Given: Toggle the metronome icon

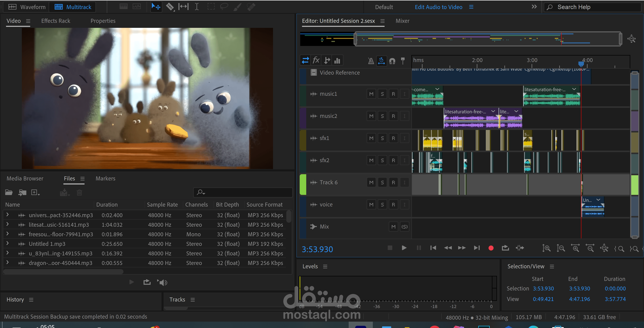Looking at the screenshot, I should tap(371, 61).
